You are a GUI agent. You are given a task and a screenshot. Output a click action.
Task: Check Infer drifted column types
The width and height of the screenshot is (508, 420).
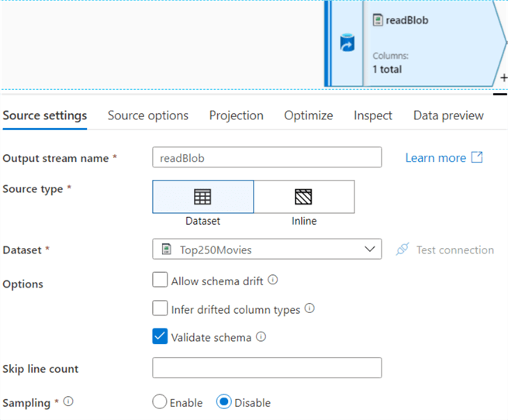click(x=160, y=308)
